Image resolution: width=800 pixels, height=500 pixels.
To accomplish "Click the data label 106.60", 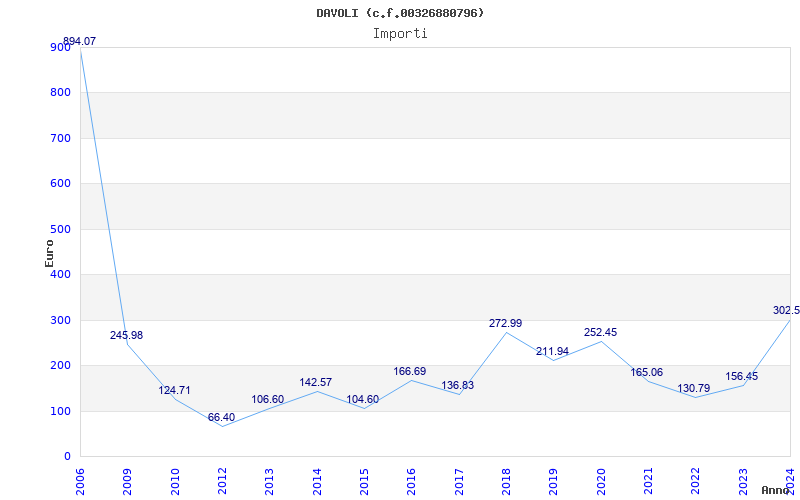I will pos(267,399).
